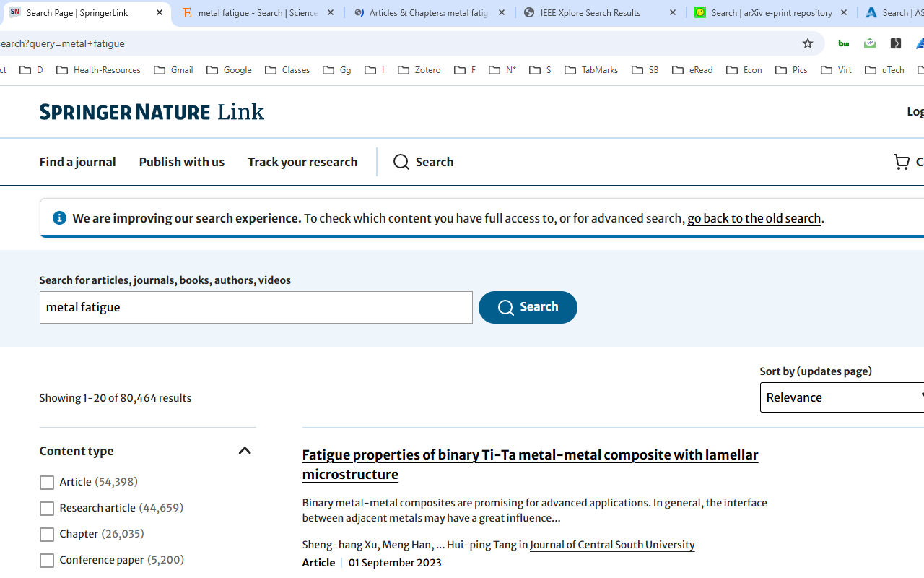
Task: Click the info icon in the notice banner
Action: pyautogui.click(x=59, y=218)
